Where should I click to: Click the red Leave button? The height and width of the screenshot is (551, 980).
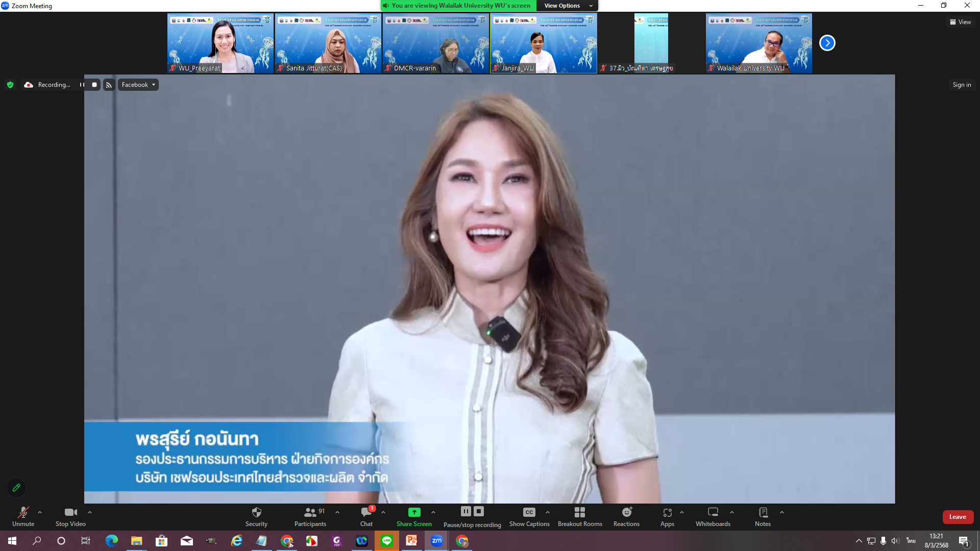(x=958, y=517)
